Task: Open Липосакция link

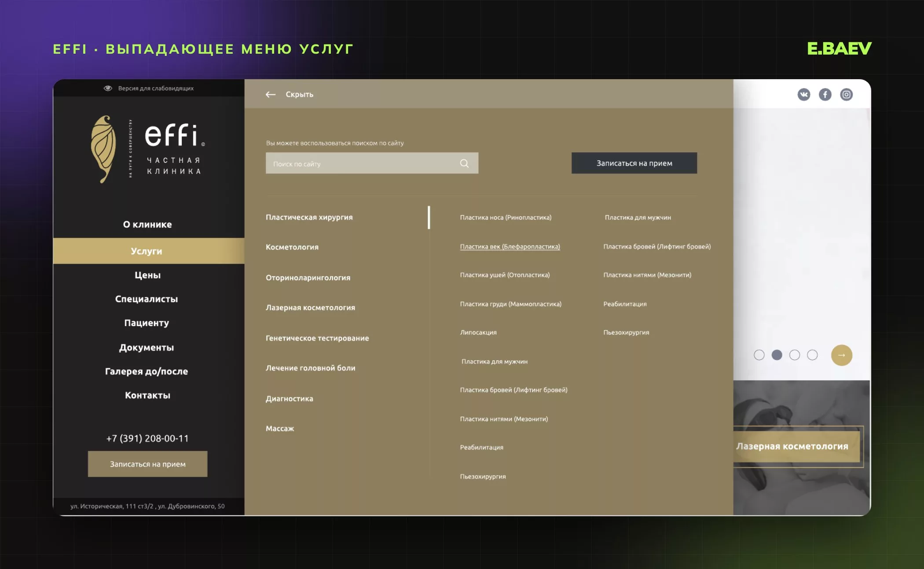Action: point(478,333)
